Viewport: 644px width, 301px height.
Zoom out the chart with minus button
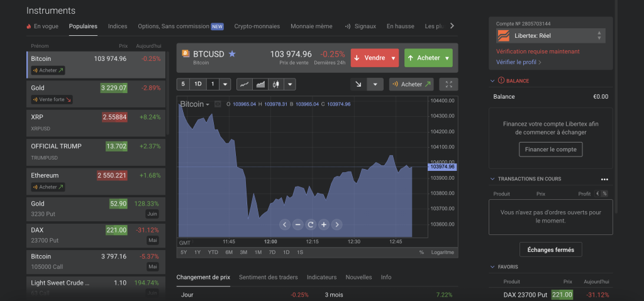pos(297,224)
